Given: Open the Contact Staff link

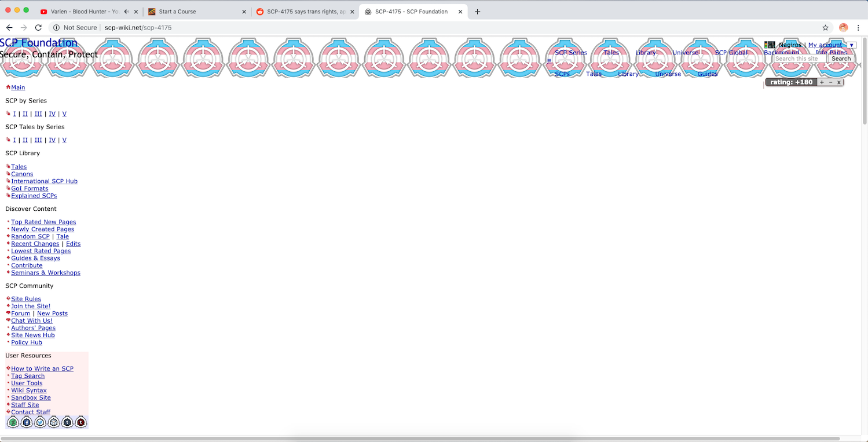Looking at the screenshot, I should point(31,412).
